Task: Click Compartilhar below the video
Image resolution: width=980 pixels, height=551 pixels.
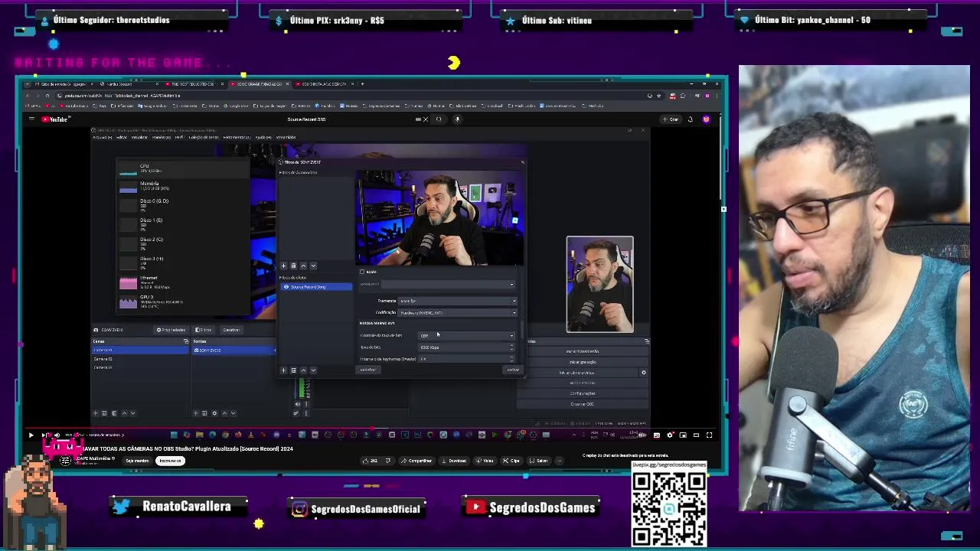Action: pos(417,461)
